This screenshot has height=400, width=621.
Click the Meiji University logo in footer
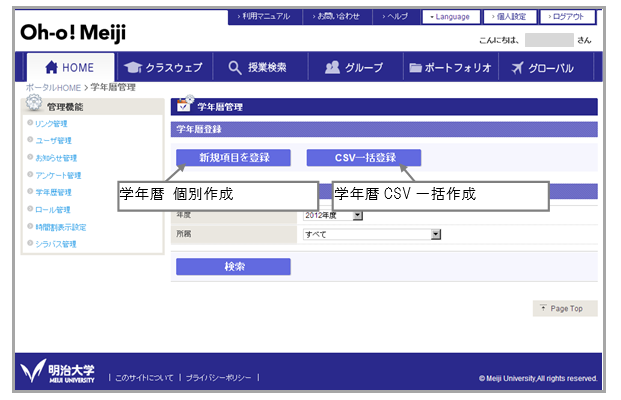tap(57, 371)
